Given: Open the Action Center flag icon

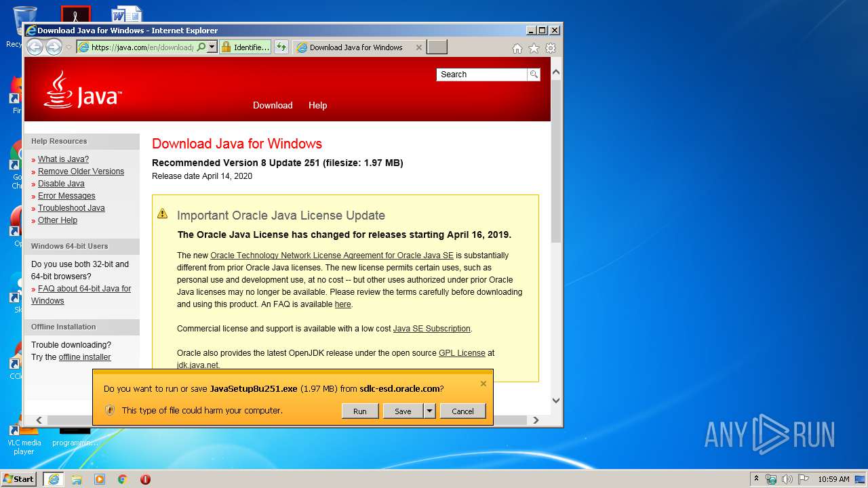Looking at the screenshot, I should click(804, 479).
